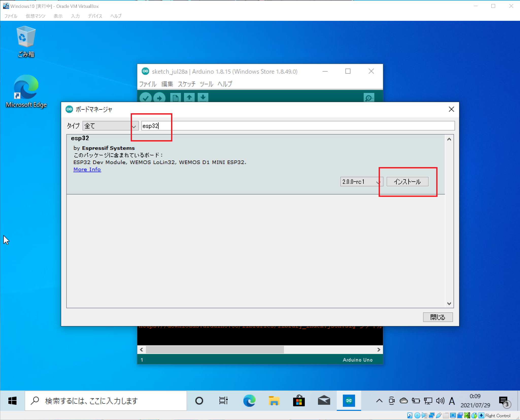Click the Arduino Upload arrow icon
This screenshot has height=420, width=520.
[159, 98]
